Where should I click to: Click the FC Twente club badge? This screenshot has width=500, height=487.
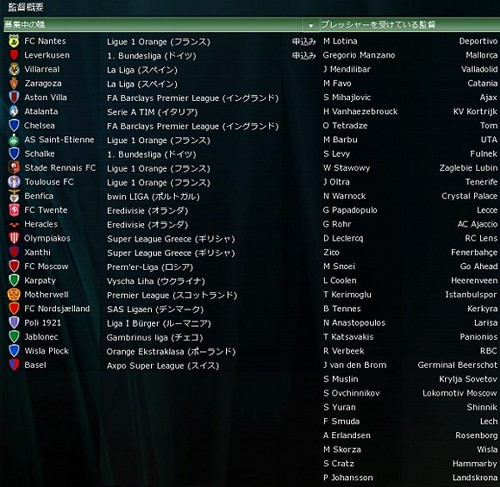(14, 210)
